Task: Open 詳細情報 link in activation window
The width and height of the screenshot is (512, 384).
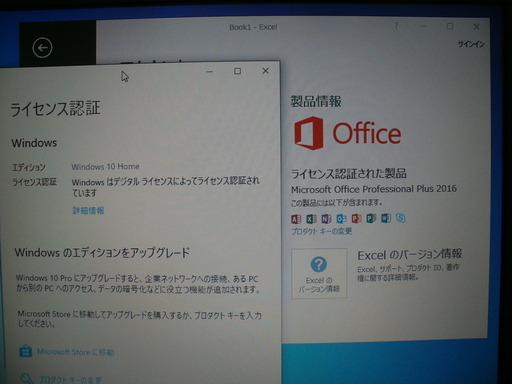Action: 89,210
